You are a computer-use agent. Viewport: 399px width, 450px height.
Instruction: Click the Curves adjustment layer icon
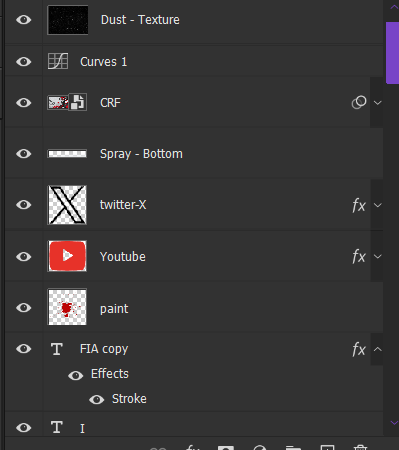click(x=58, y=61)
